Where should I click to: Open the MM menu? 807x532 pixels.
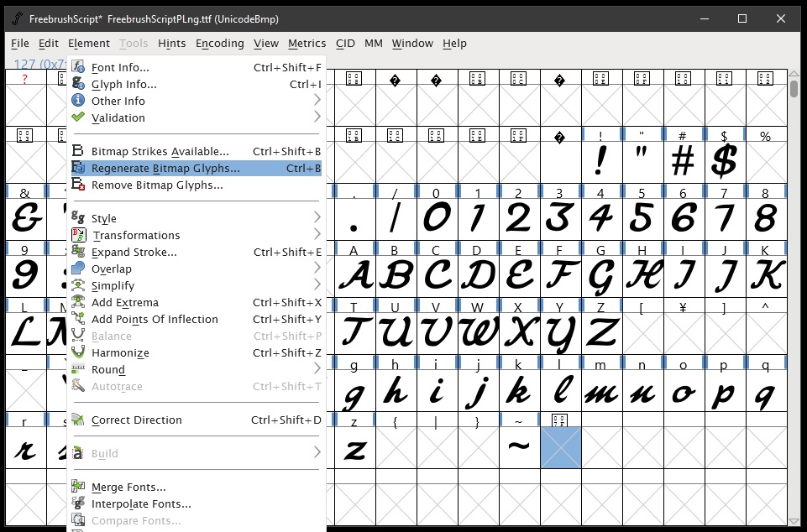pyautogui.click(x=374, y=44)
